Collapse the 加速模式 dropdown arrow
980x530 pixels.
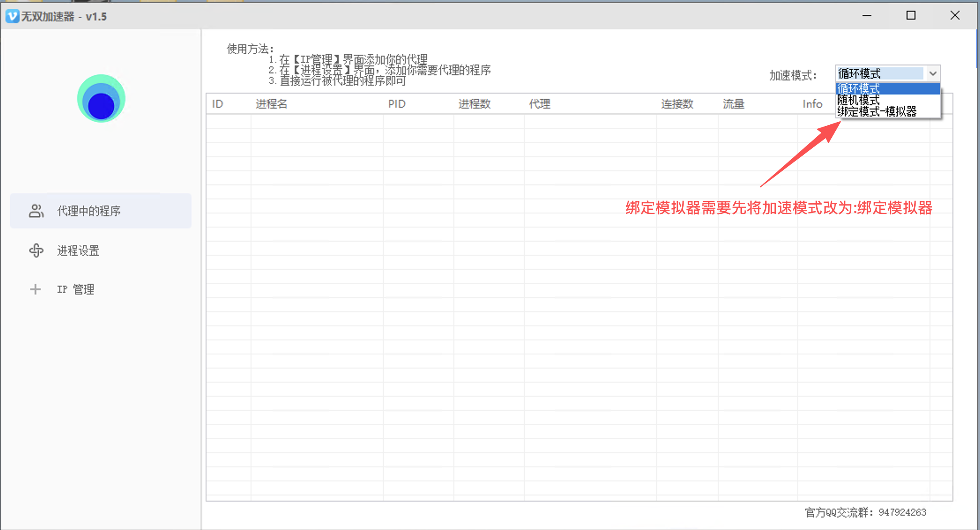pyautogui.click(x=932, y=73)
